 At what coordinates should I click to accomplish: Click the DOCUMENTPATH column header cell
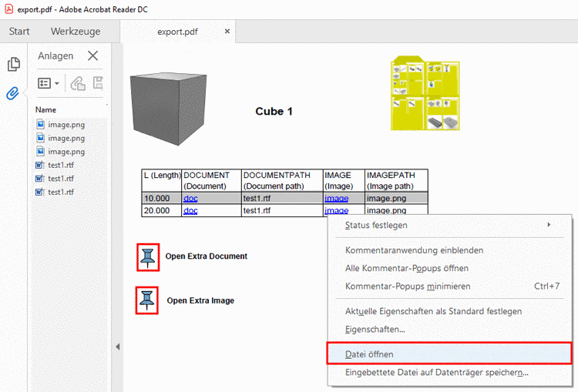coord(282,180)
